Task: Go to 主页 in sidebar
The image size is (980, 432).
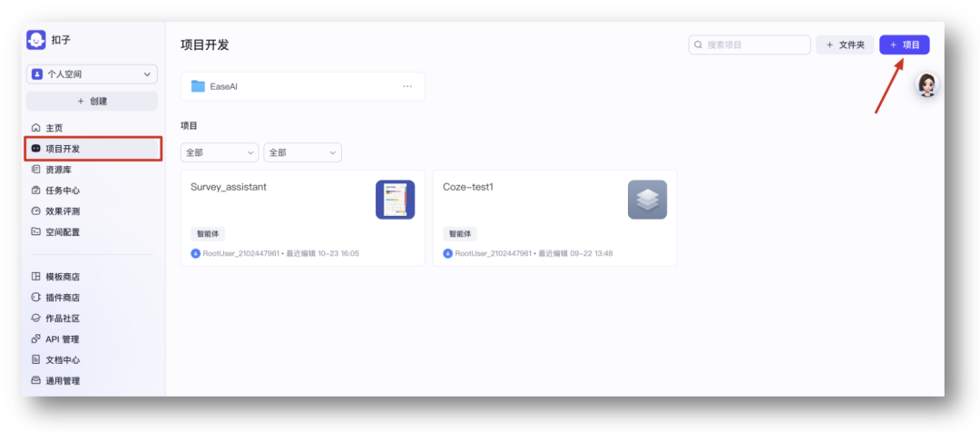Action: pos(92,128)
